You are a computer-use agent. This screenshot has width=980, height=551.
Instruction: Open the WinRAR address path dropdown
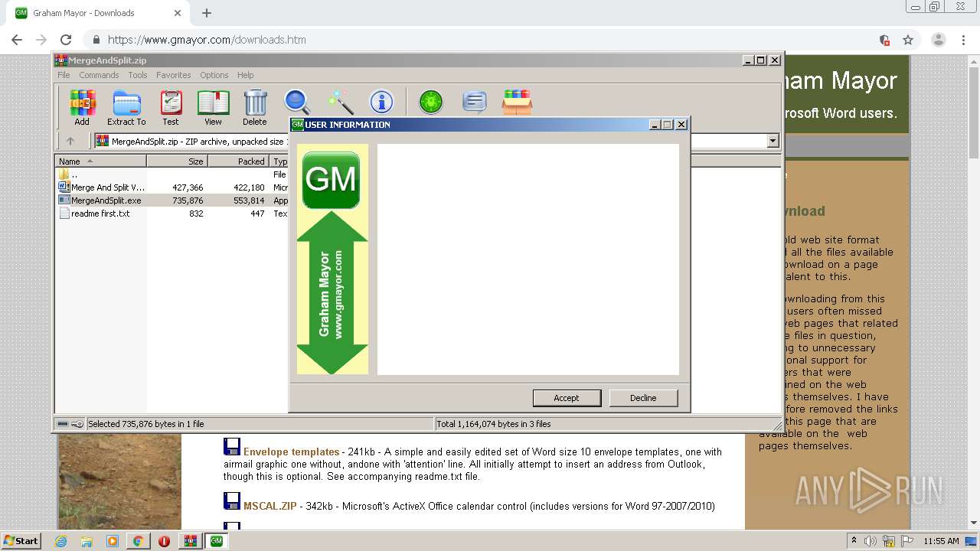773,141
